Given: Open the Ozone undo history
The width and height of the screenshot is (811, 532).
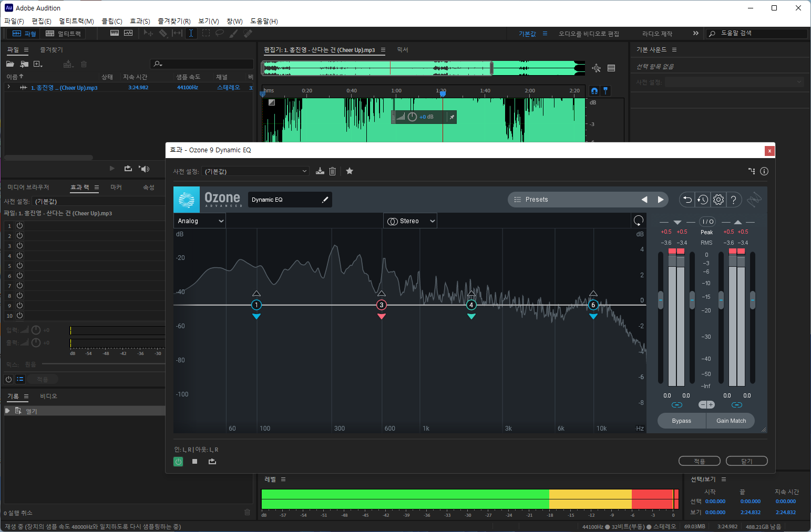Looking at the screenshot, I should pos(703,200).
